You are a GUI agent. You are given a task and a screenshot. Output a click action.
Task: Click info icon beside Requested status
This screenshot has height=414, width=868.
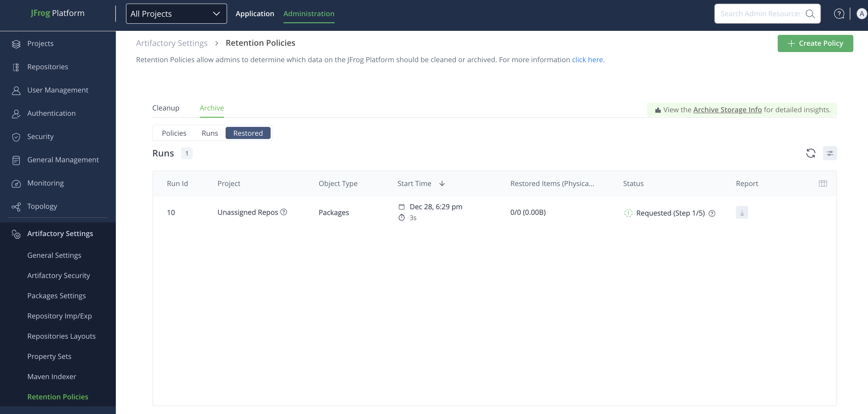712,213
